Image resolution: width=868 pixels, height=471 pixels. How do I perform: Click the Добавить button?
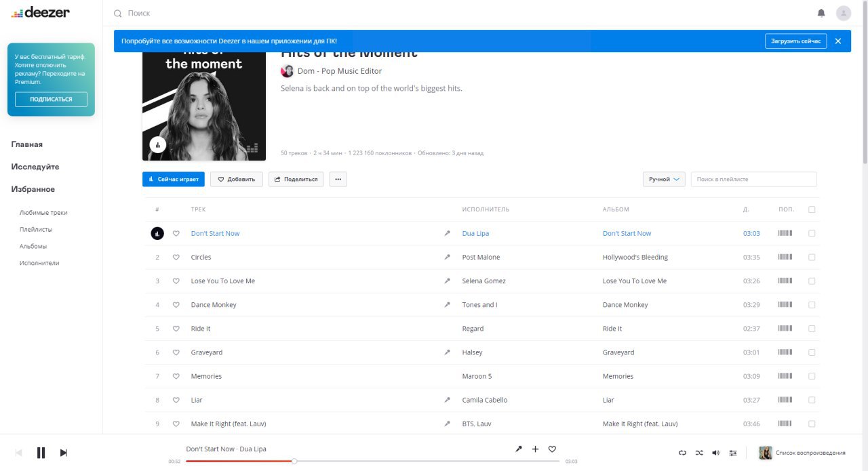point(237,179)
